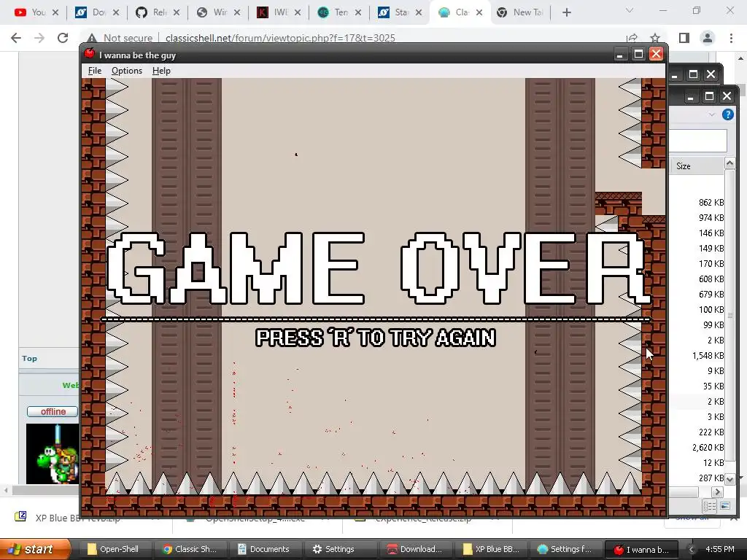Screen dimensions: 747x560
Task: Share this page using the share icon
Action: [632, 38]
